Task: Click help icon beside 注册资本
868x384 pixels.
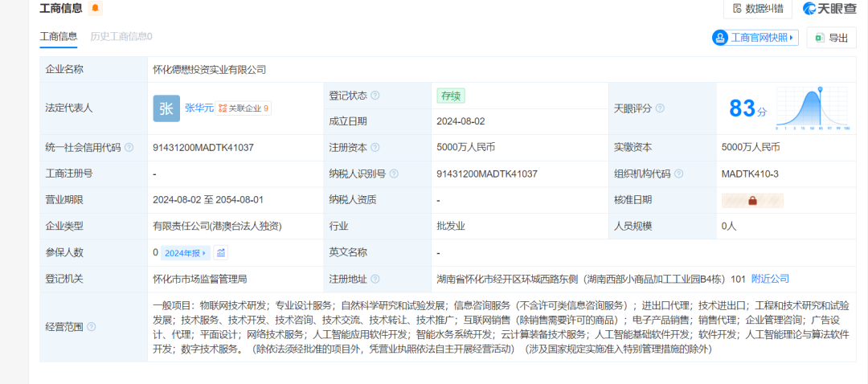Action: pyautogui.click(x=375, y=148)
